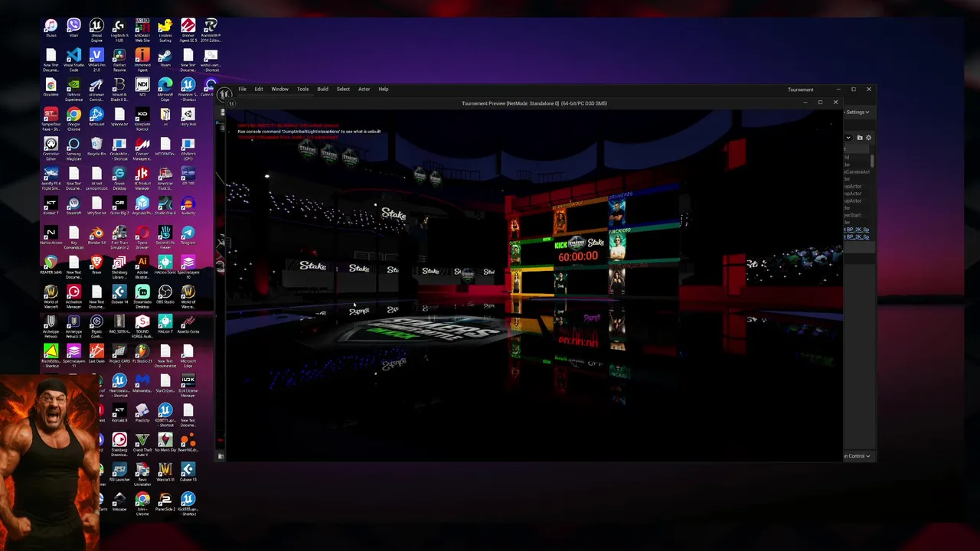Viewport: 980px width, 551px height.
Task: Select the Samsung Magician desktop icon
Action: pos(73,150)
